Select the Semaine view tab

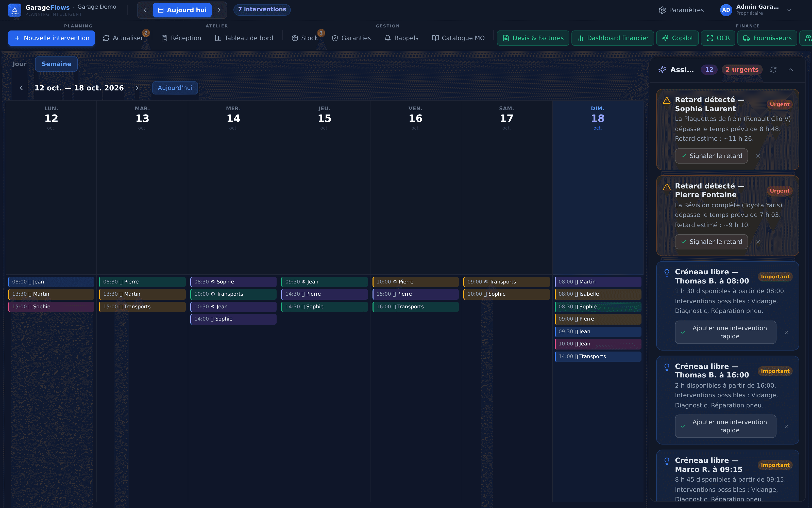pos(56,64)
